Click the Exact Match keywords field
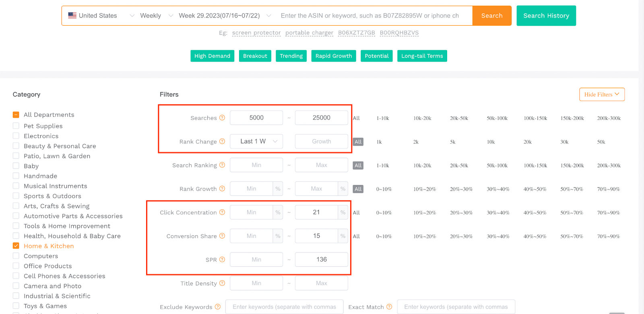 tap(456, 307)
